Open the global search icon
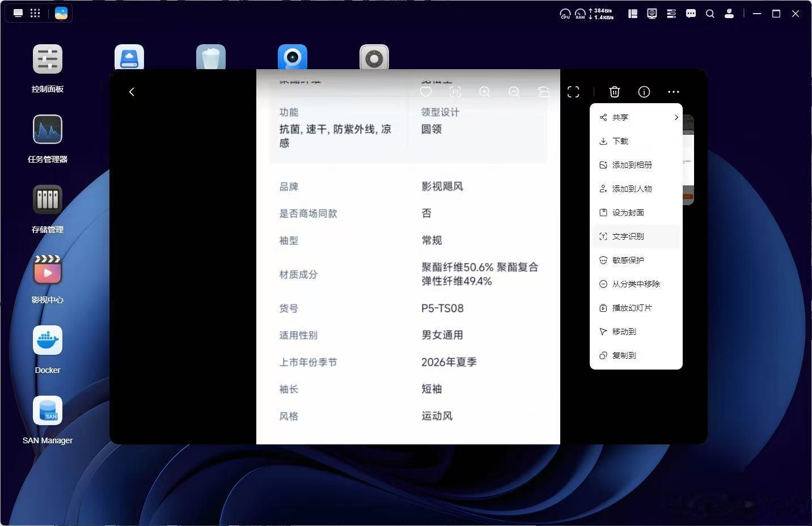 point(710,14)
